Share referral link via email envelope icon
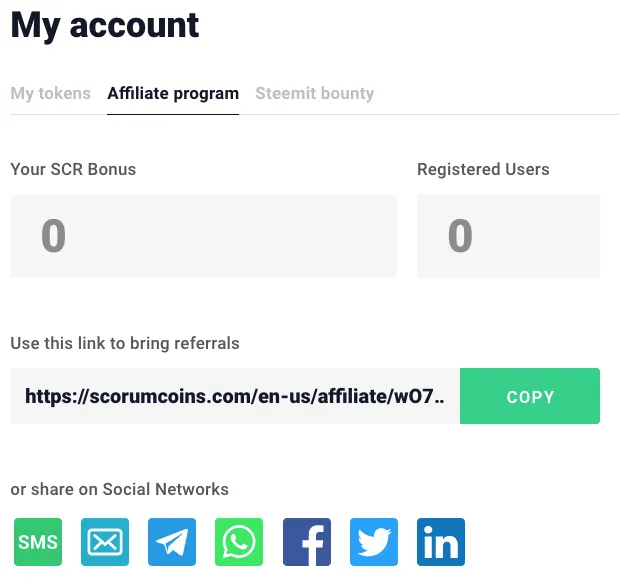Viewport: 620px width, 579px height. click(105, 543)
